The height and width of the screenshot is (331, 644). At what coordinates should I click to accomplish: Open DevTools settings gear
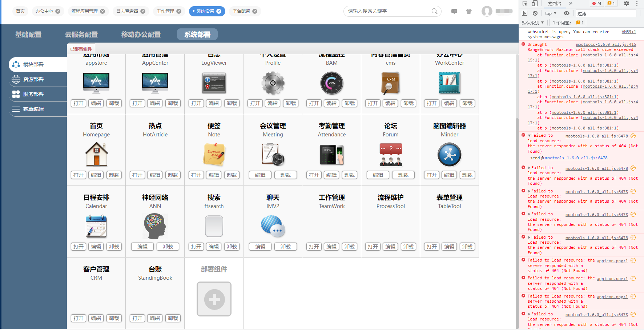[626, 4]
